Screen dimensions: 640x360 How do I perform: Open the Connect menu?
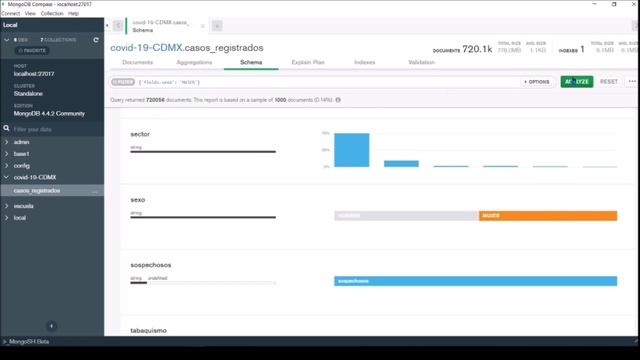click(x=11, y=13)
